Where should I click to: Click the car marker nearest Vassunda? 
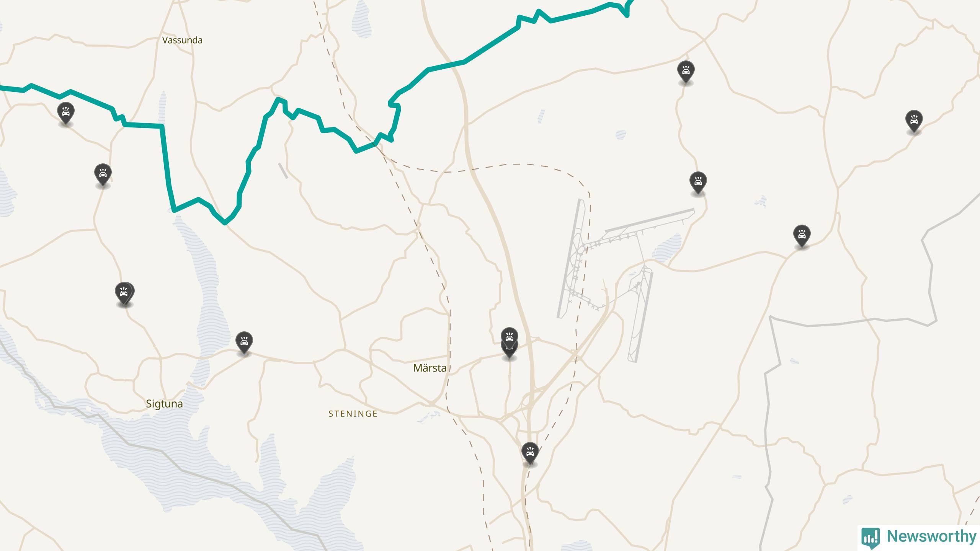point(66,112)
